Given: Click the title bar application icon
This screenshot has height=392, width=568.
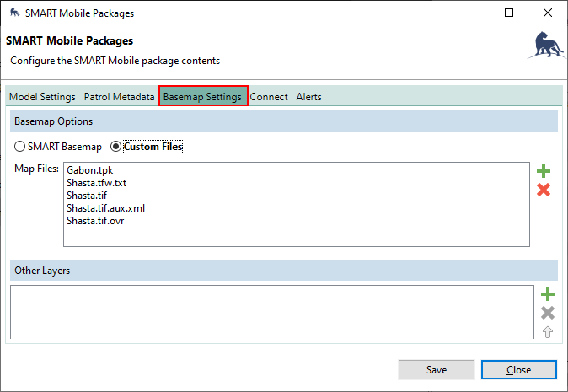Looking at the screenshot, I should 14,13.
